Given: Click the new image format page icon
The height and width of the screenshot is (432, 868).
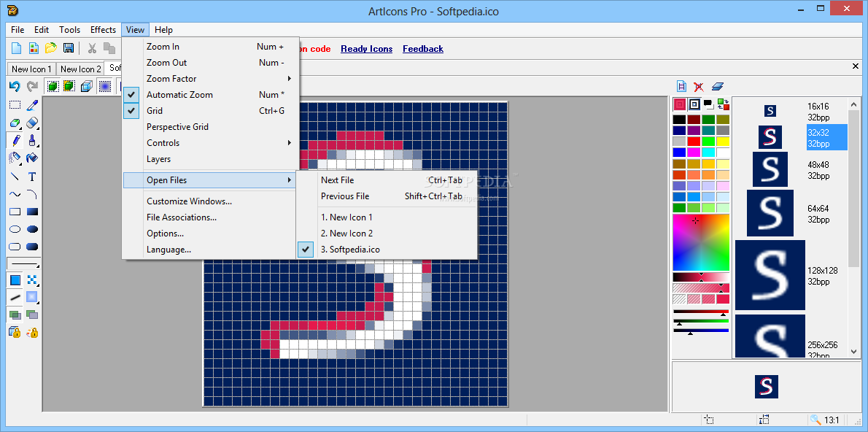Looking at the screenshot, I should [682, 86].
